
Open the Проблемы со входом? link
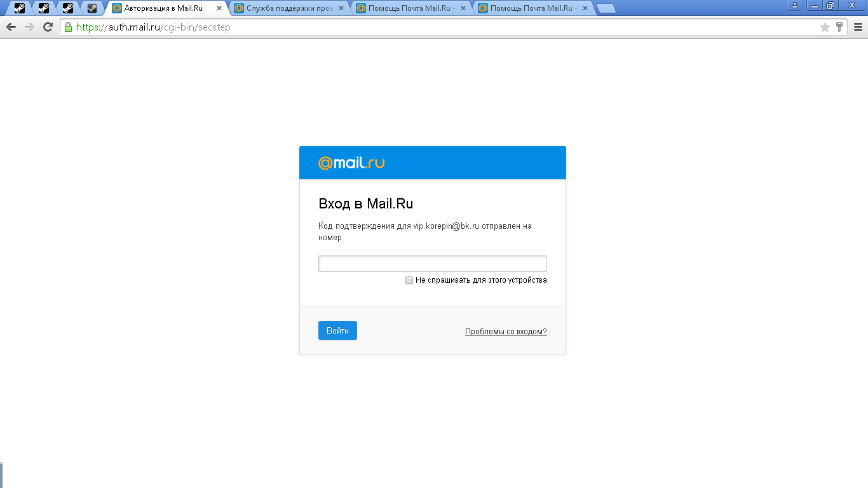coord(506,332)
